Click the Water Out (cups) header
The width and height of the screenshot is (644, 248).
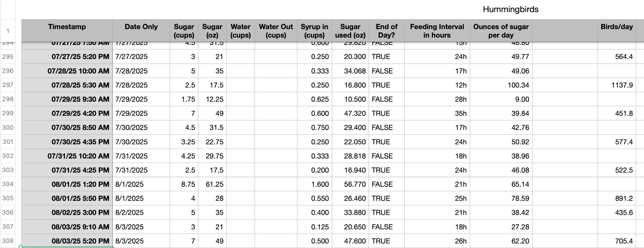pyautogui.click(x=276, y=31)
